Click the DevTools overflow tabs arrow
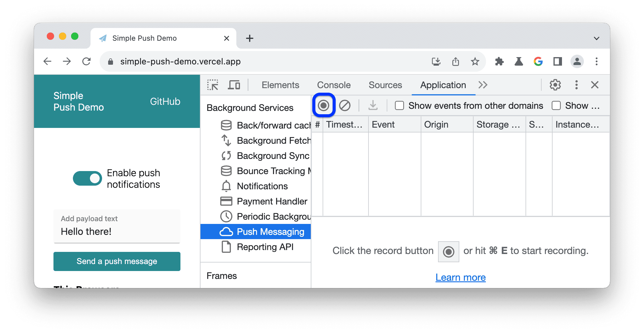 pyautogui.click(x=481, y=84)
